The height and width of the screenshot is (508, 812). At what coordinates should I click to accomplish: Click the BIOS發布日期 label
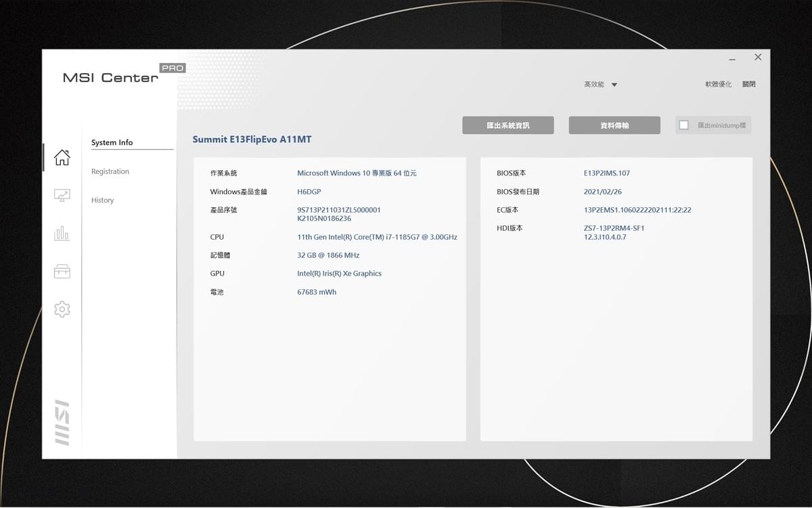tap(518, 192)
